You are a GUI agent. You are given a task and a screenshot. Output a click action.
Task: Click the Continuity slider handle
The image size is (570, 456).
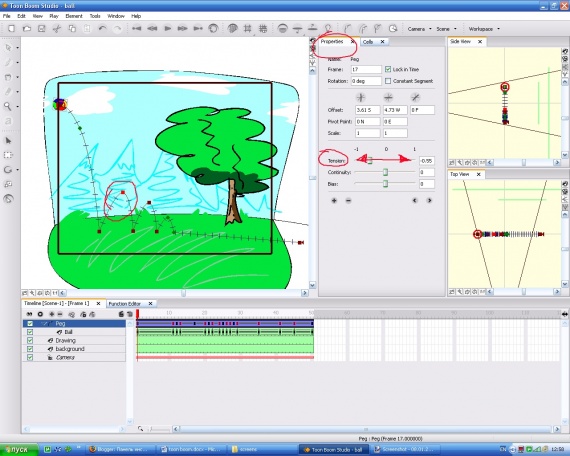tap(385, 172)
